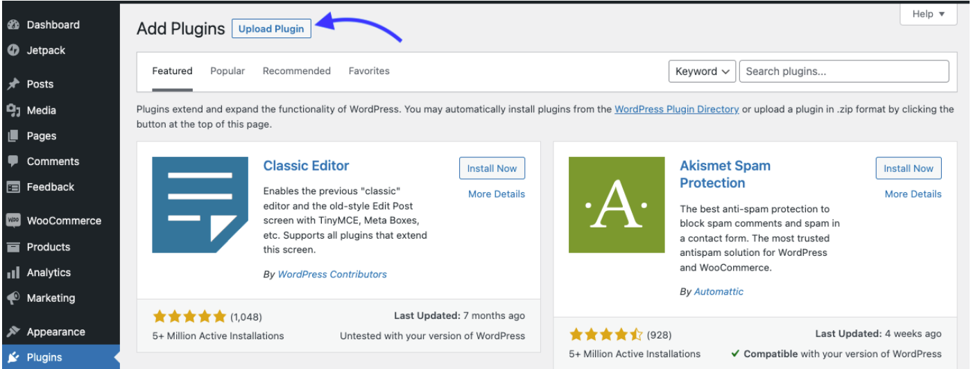Click the Posts pushpin icon
The height and width of the screenshot is (369, 980).
click(13, 84)
